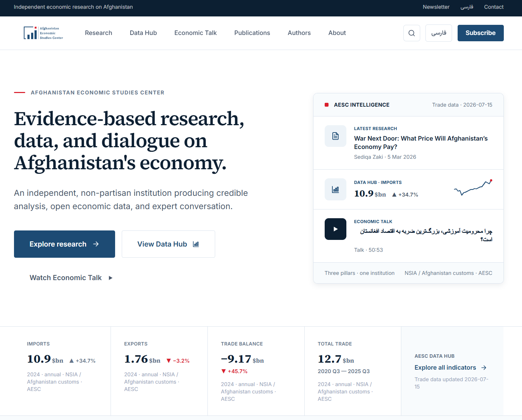Viewport: 522px width, 420px height.
Task: Open the Authors page
Action: [299, 33]
